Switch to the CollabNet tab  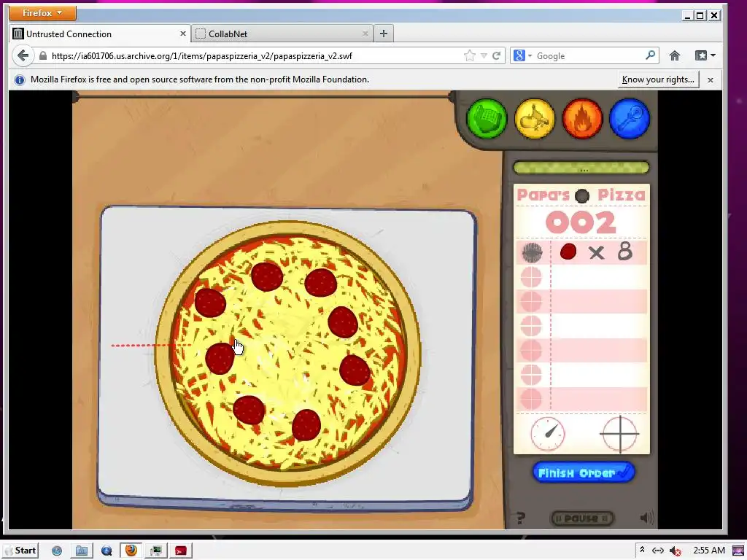(282, 34)
